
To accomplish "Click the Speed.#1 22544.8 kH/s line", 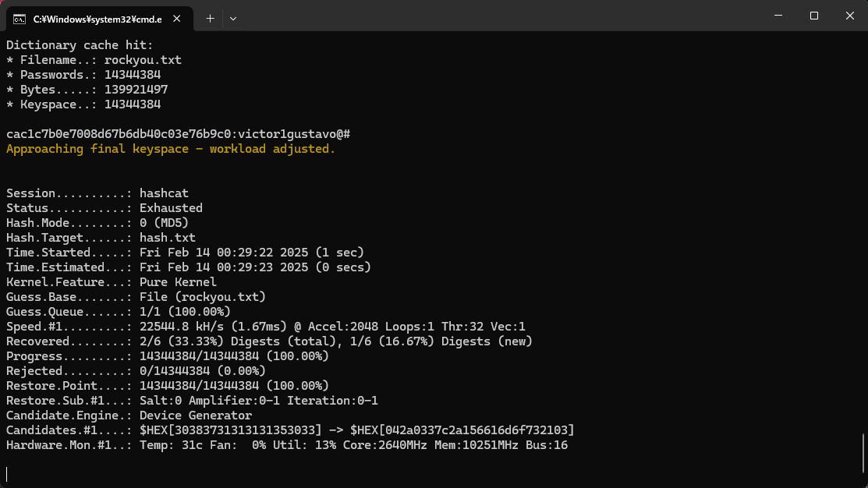I will tap(265, 327).
